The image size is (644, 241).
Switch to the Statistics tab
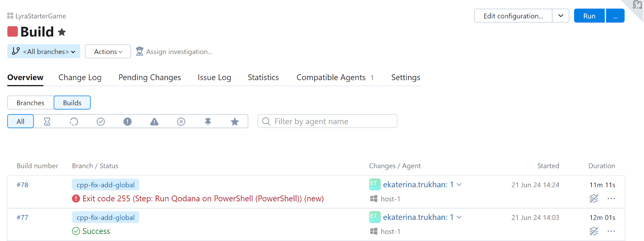(263, 77)
